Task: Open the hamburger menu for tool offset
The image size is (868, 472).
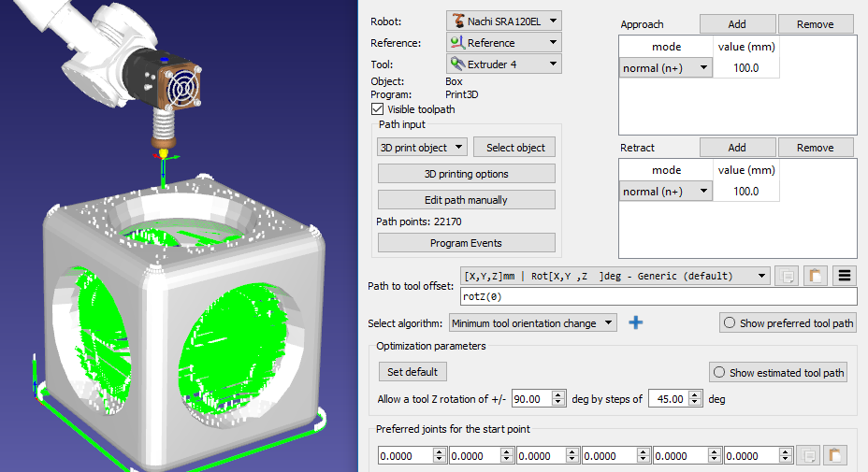Action: pos(844,276)
